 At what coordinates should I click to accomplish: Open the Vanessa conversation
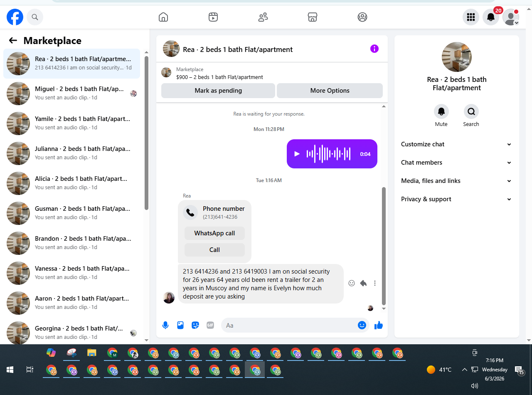coord(71,273)
